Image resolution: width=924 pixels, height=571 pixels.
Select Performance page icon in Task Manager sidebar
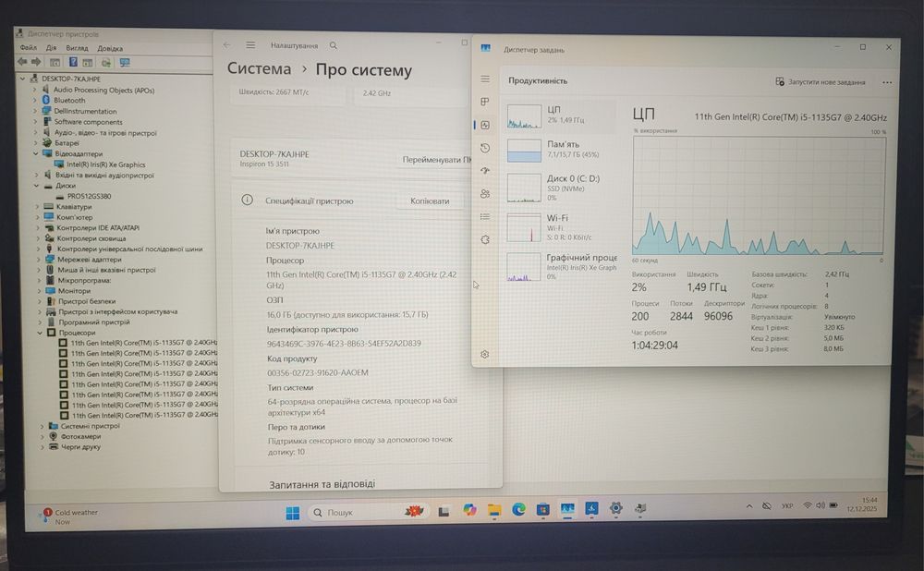(484, 125)
